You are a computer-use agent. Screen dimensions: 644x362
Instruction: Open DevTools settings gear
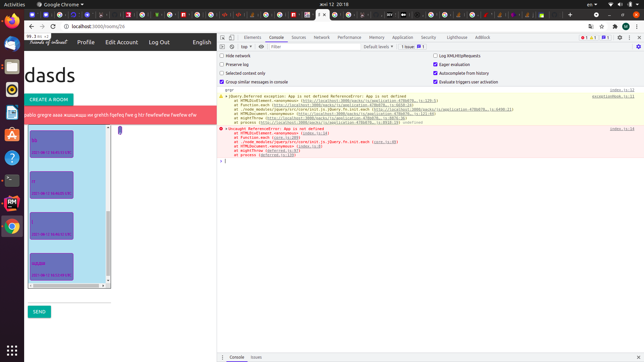[620, 38]
